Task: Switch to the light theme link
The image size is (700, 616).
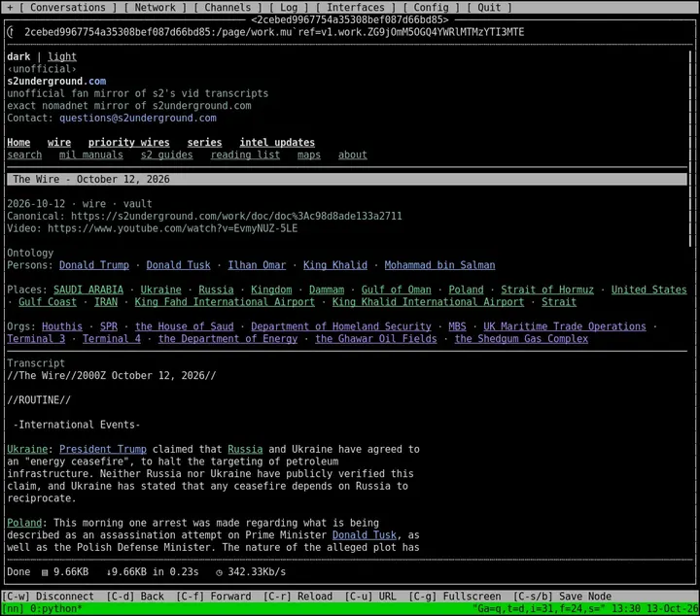Action: coord(62,56)
